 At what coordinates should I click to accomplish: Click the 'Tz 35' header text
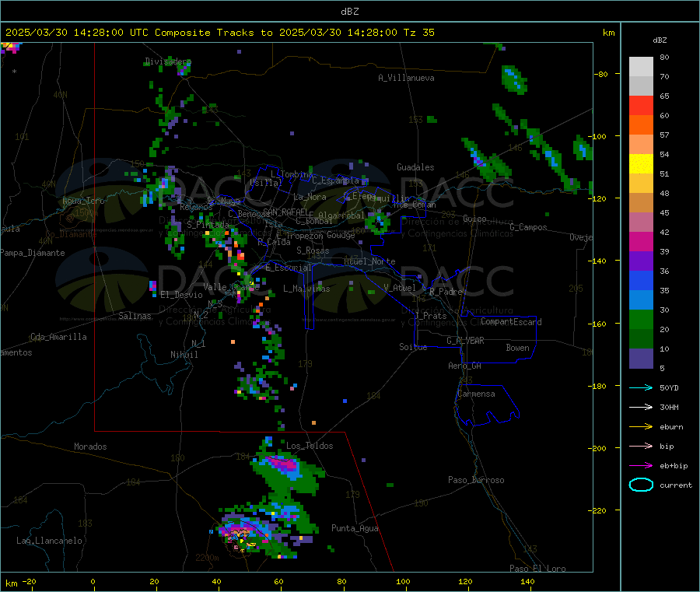point(419,33)
